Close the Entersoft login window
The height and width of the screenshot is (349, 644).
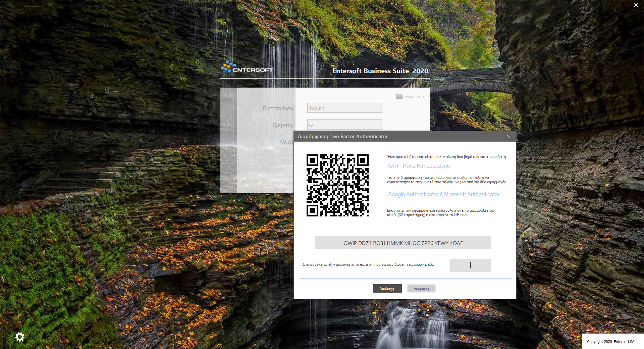pyautogui.click(x=636, y=5)
